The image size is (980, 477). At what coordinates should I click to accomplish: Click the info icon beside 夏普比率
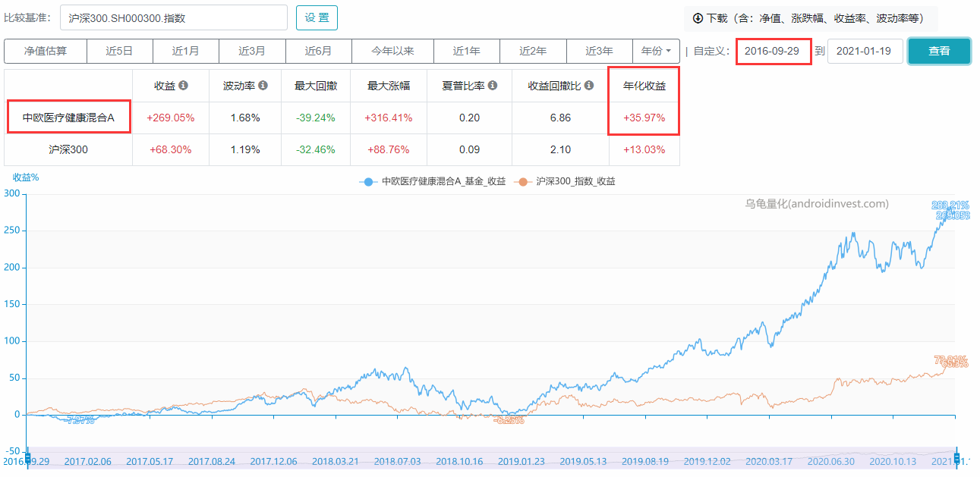click(x=493, y=86)
